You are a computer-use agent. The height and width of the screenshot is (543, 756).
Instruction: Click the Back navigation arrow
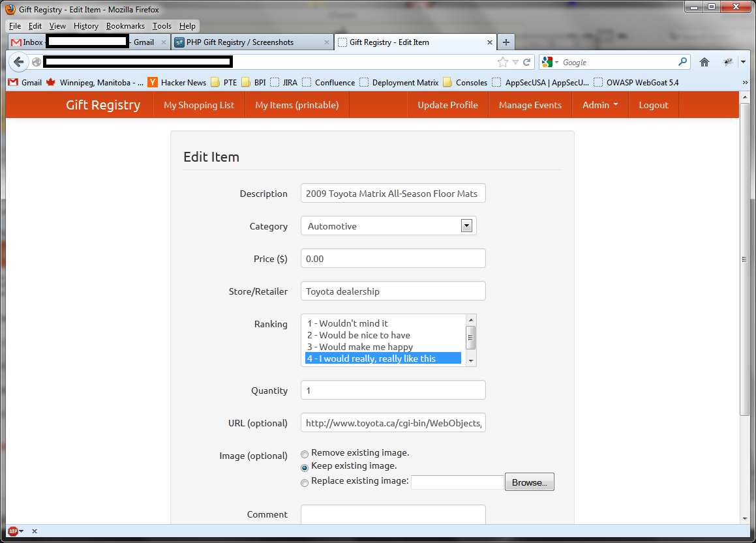[x=19, y=62]
